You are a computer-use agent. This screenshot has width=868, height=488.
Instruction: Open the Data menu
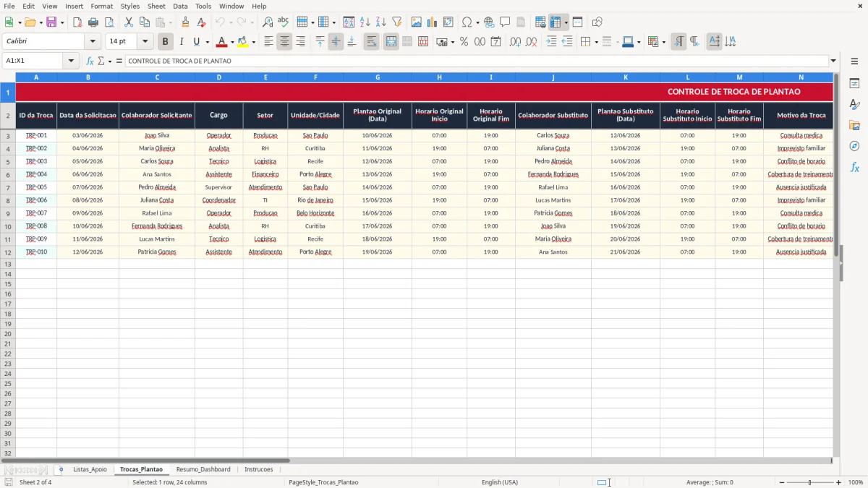coord(180,6)
